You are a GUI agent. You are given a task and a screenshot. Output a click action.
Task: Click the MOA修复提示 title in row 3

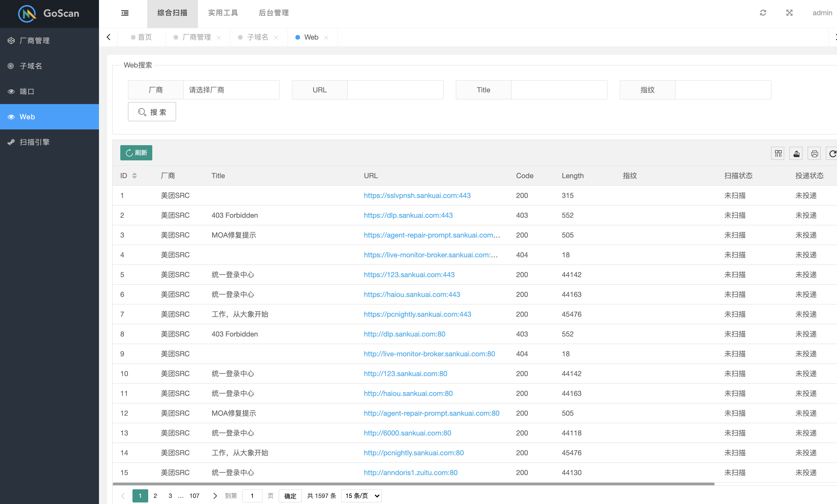233,235
